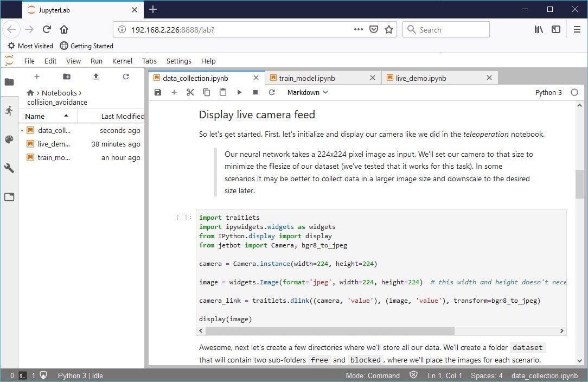Save the notebook with the floppy disk icon
The height and width of the screenshot is (382, 588).
(158, 92)
